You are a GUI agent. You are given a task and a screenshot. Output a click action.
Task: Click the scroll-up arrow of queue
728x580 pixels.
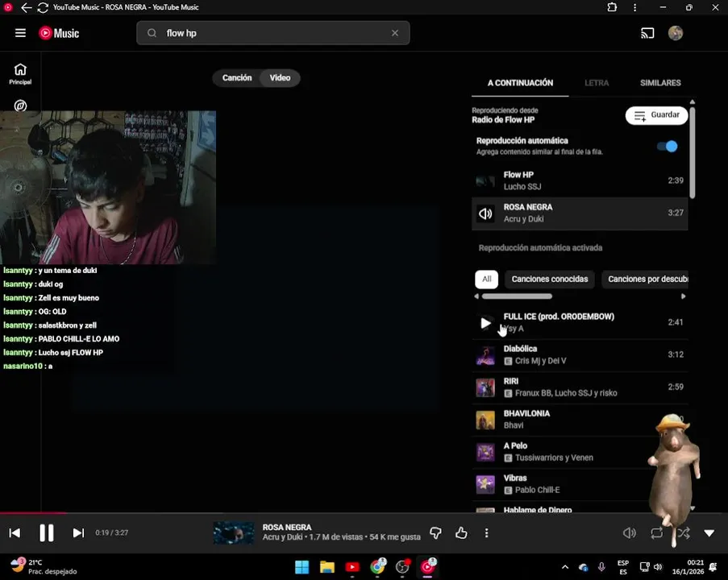click(x=693, y=102)
